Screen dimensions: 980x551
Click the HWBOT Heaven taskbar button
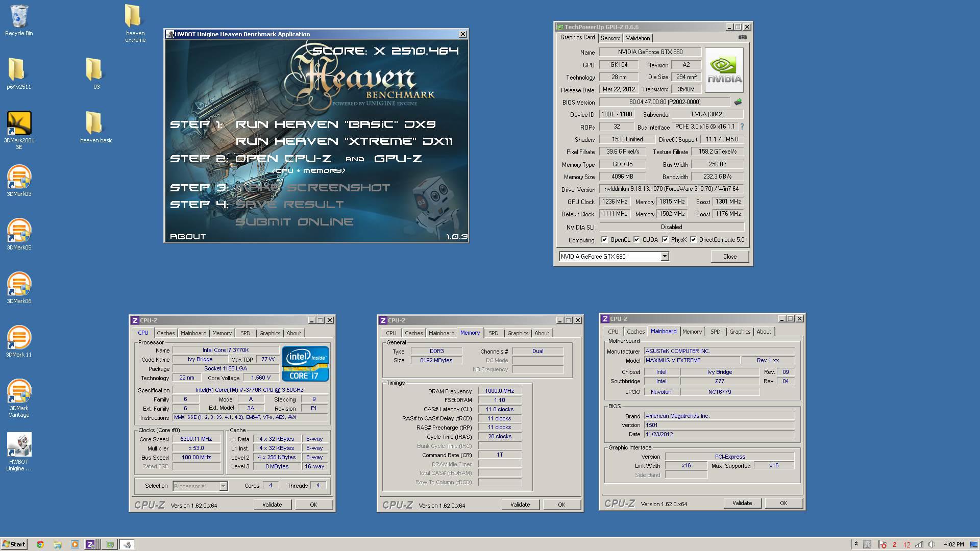click(127, 544)
